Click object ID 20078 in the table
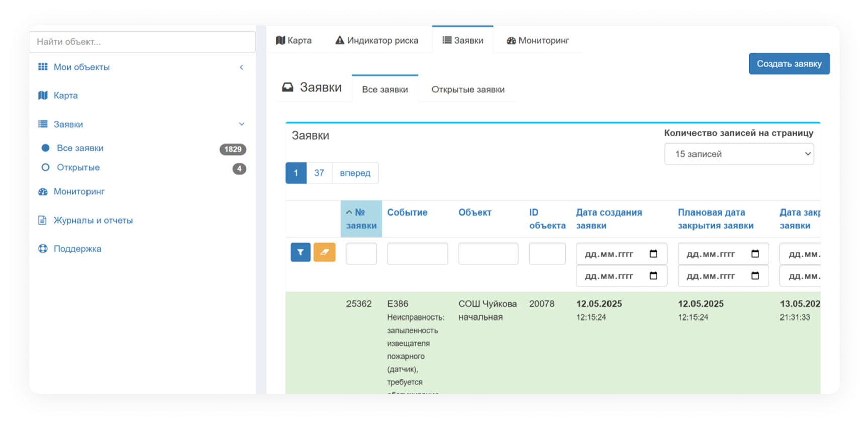Screen dimensions: 868x426 tap(542, 304)
